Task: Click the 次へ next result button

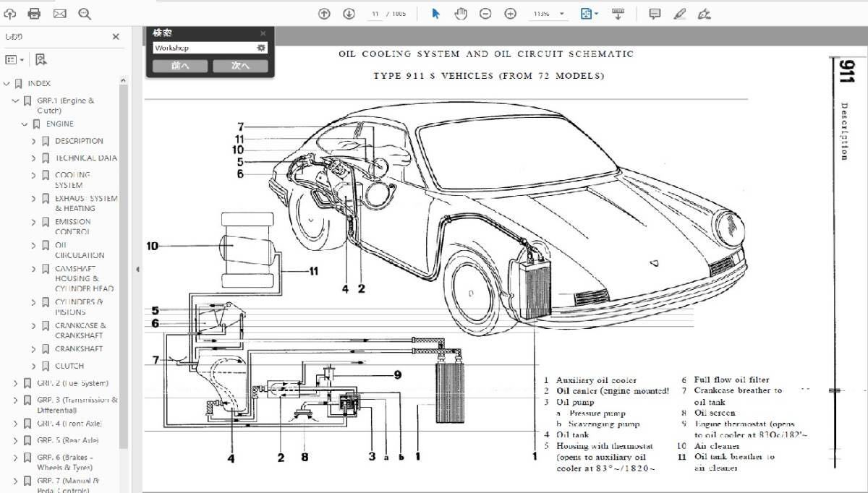Action: (240, 66)
